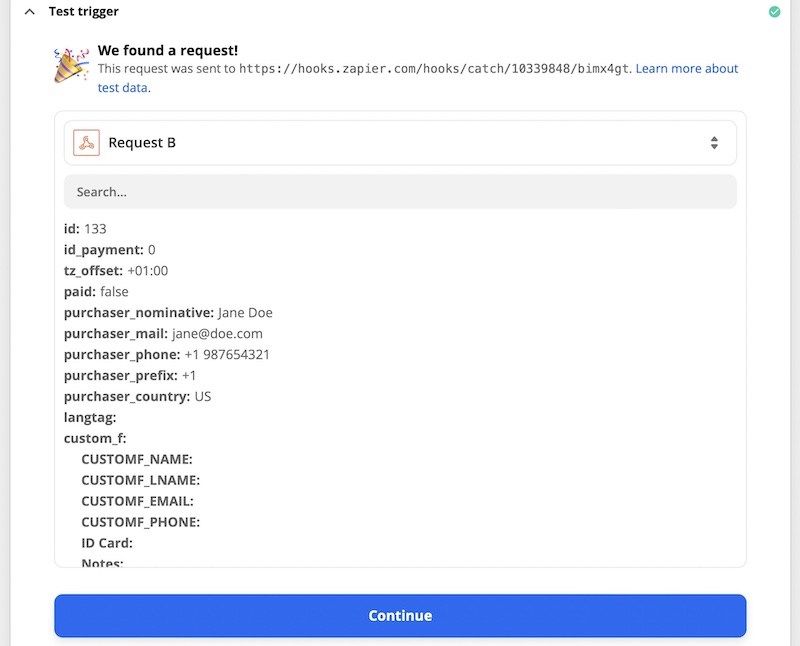Collapse the Test trigger section chevron
This screenshot has width=800, height=646.
pyautogui.click(x=30, y=11)
